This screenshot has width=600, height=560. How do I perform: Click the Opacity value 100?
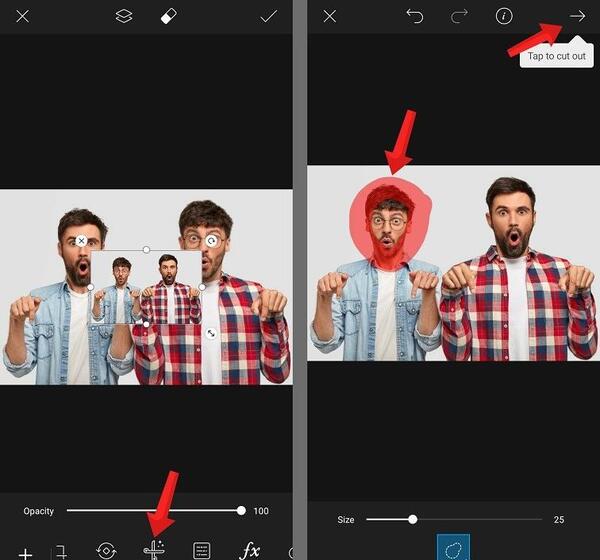[x=261, y=511]
